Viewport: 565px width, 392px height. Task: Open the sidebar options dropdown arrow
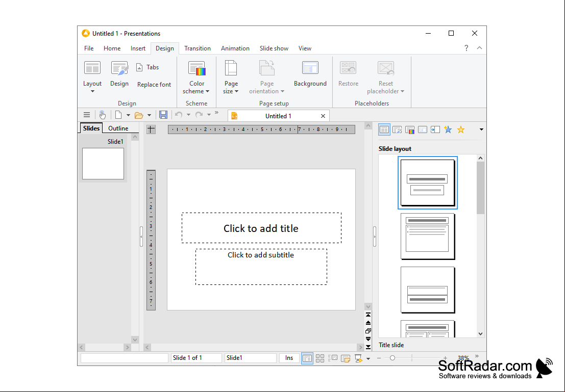(481, 129)
